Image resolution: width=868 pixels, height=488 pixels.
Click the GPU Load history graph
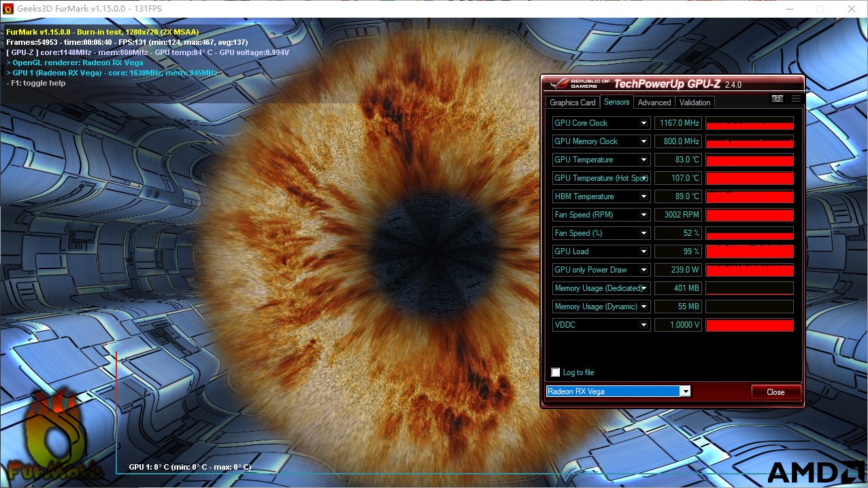[x=750, y=251]
